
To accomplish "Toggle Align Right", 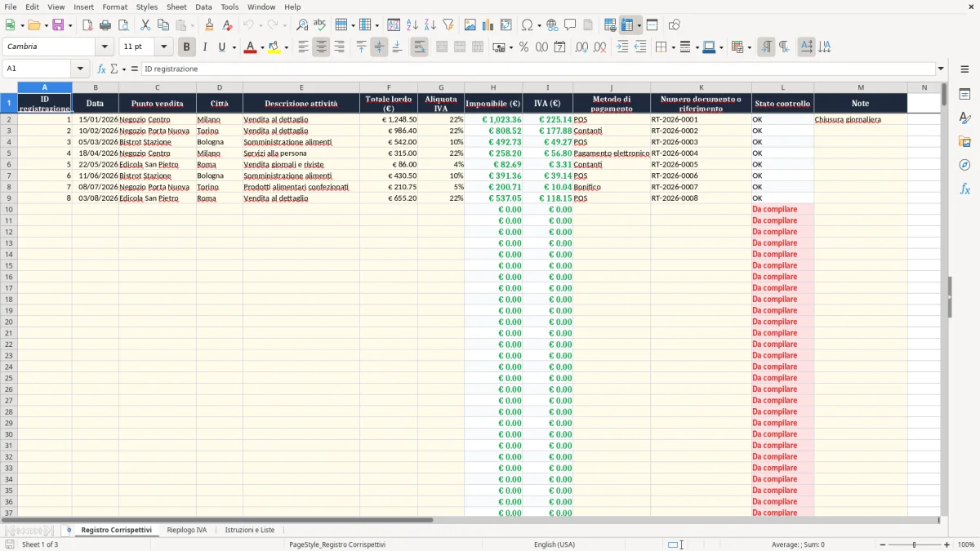I will 339,47.
